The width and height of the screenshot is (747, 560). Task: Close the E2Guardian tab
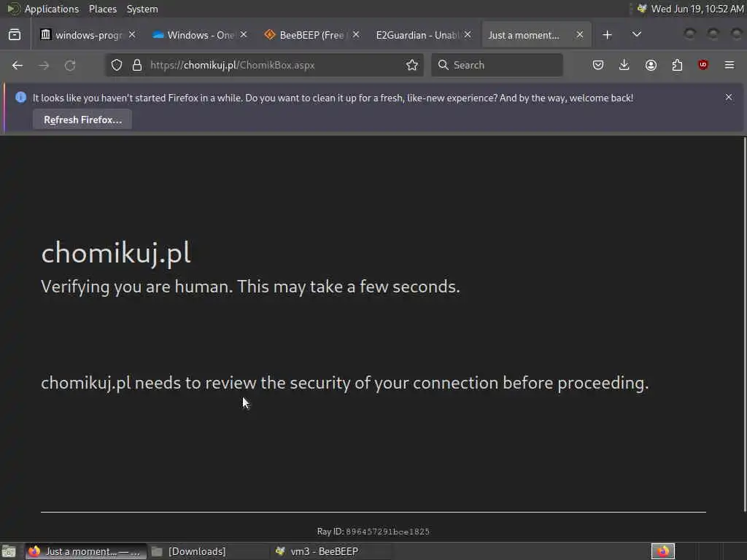(468, 35)
